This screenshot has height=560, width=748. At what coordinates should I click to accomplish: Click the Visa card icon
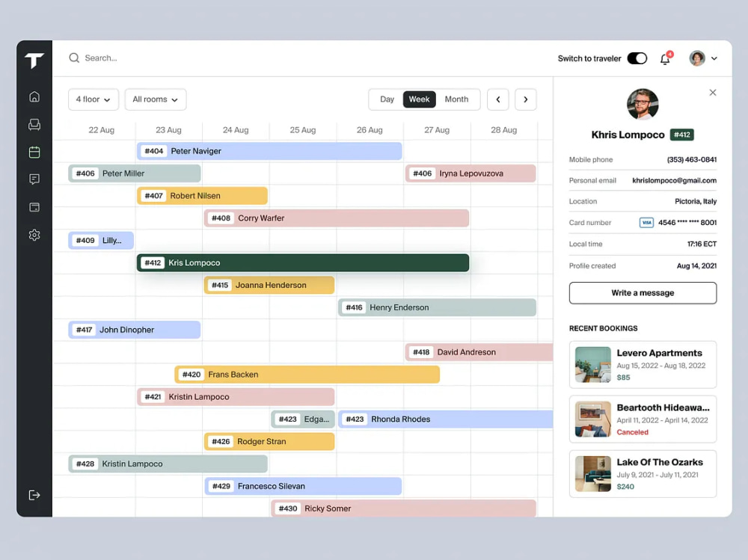(x=646, y=223)
